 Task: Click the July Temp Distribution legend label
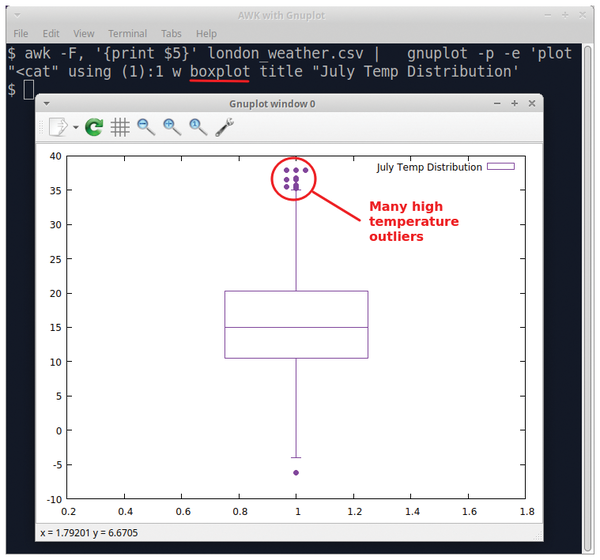[x=429, y=167]
